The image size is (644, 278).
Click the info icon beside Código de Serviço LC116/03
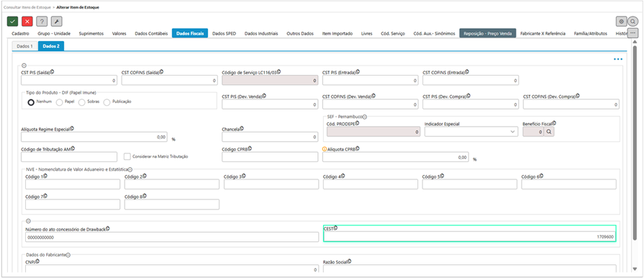(x=279, y=71)
